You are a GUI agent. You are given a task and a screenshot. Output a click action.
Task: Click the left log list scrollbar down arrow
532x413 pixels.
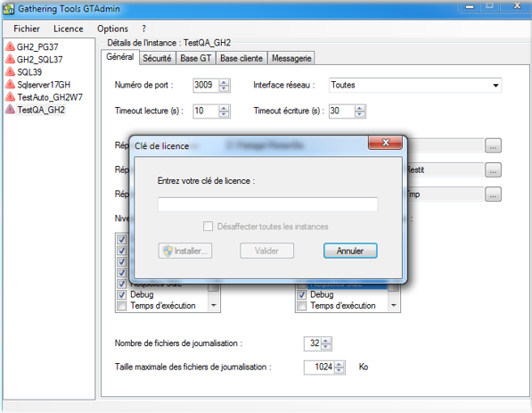click(x=214, y=305)
